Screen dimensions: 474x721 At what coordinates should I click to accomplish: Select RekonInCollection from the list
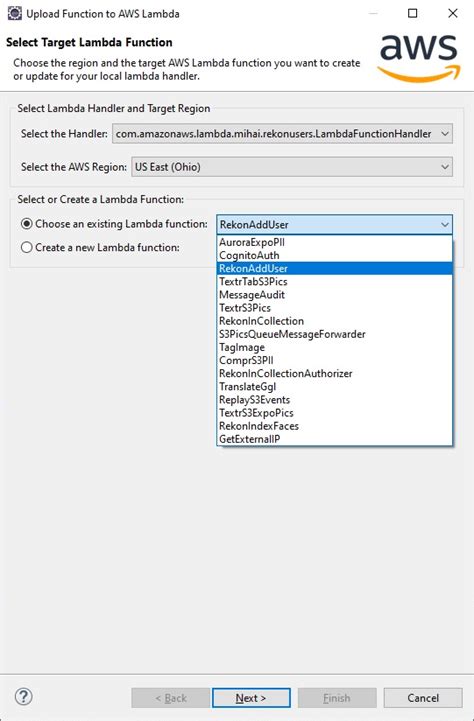click(x=335, y=321)
